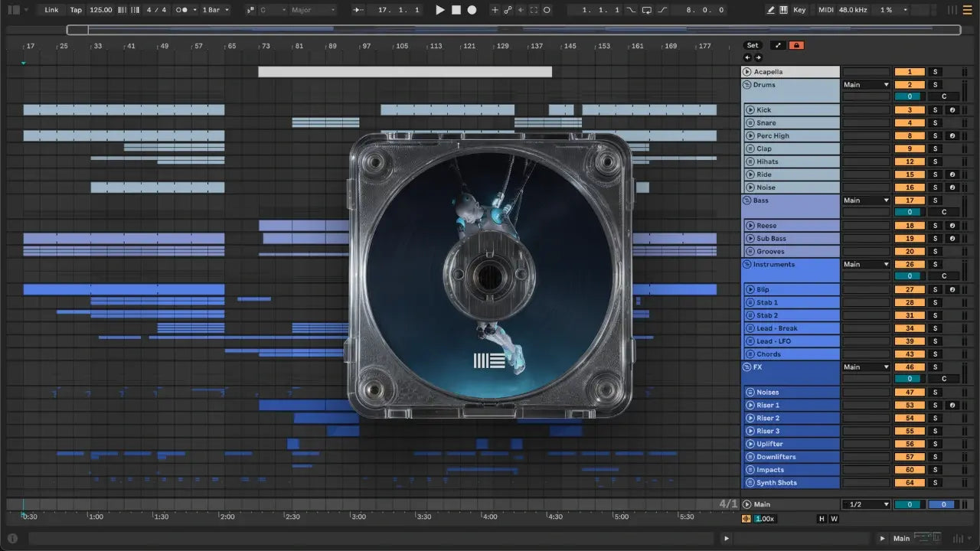
Task: Open the 1 Bar quantization dropdown
Action: click(x=215, y=10)
